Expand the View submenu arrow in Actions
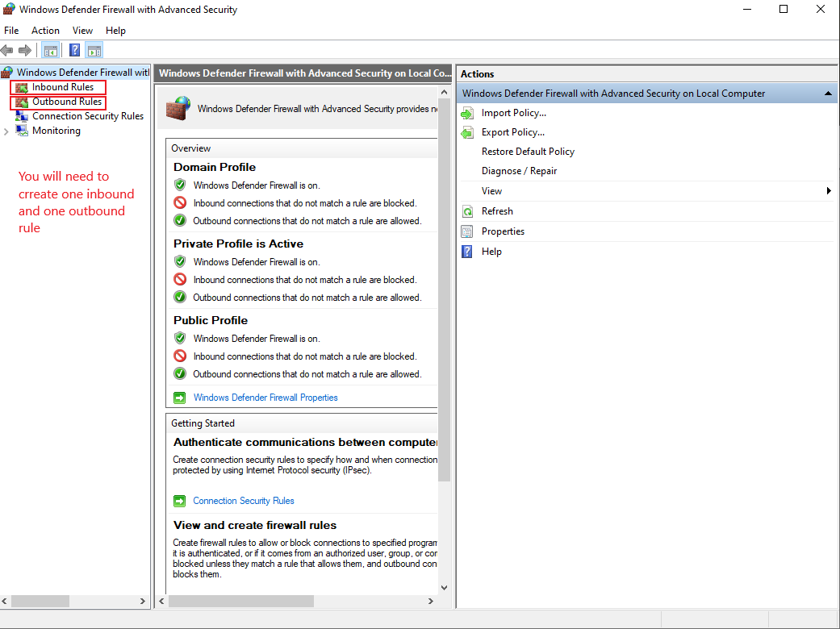This screenshot has width=840, height=629. click(829, 191)
